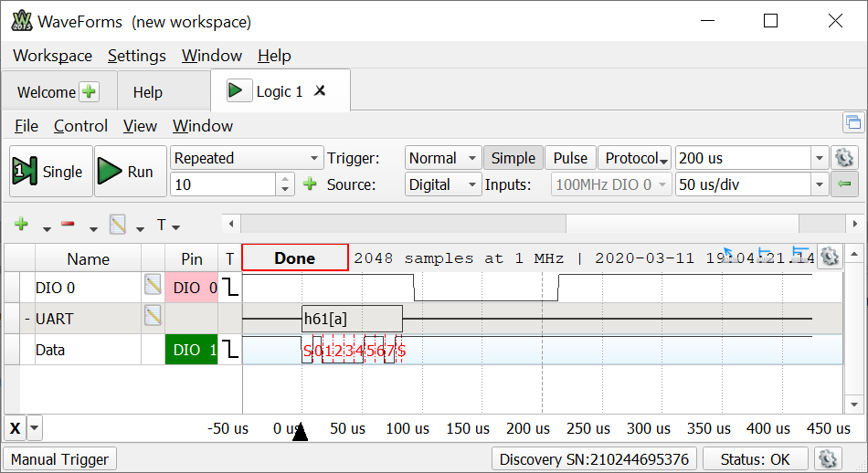Viewport: 868px width, 473px height.
Task: Click the Discovery SN device button
Action: click(594, 459)
